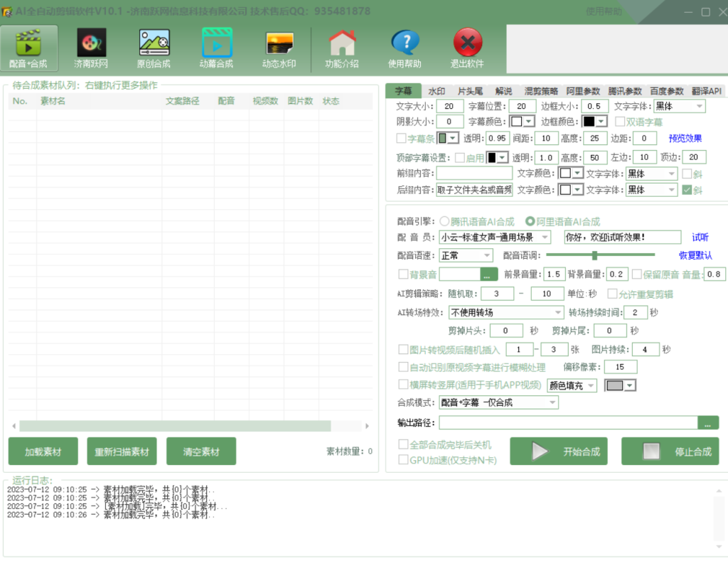Click the 加载素材 button
This screenshot has height=566, width=728.
click(43, 452)
